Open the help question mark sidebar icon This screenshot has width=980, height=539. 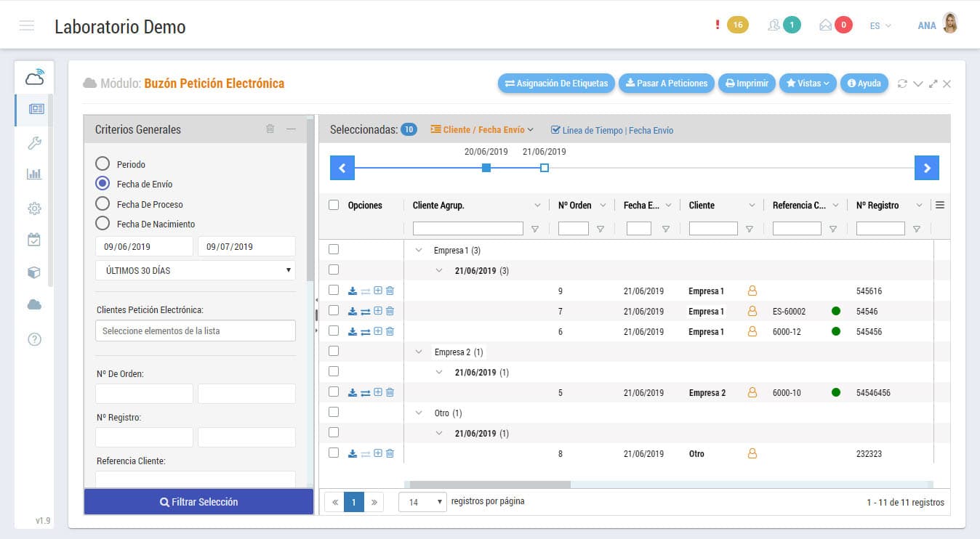coord(34,339)
